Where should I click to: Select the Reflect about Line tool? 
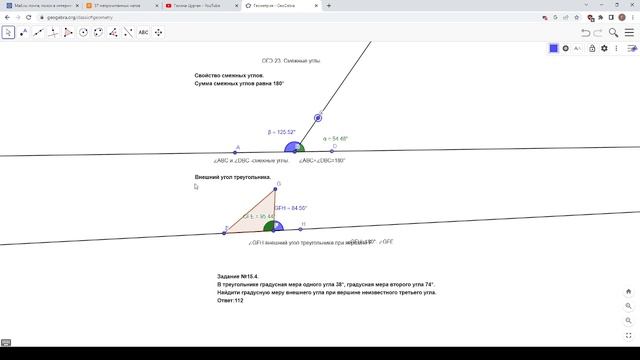(128, 33)
